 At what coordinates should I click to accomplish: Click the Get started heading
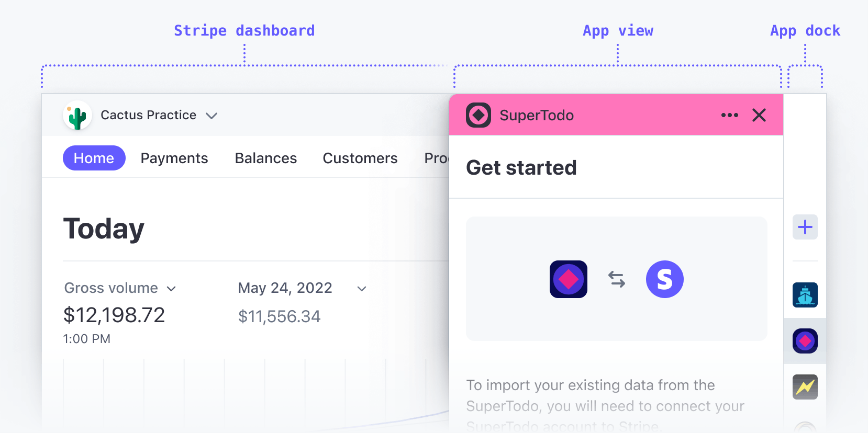(x=521, y=167)
